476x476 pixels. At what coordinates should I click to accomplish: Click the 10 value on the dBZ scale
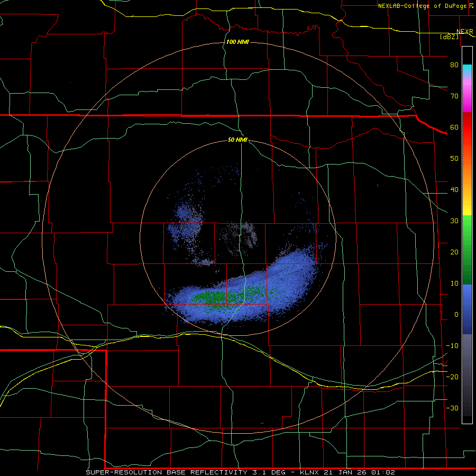point(454,283)
